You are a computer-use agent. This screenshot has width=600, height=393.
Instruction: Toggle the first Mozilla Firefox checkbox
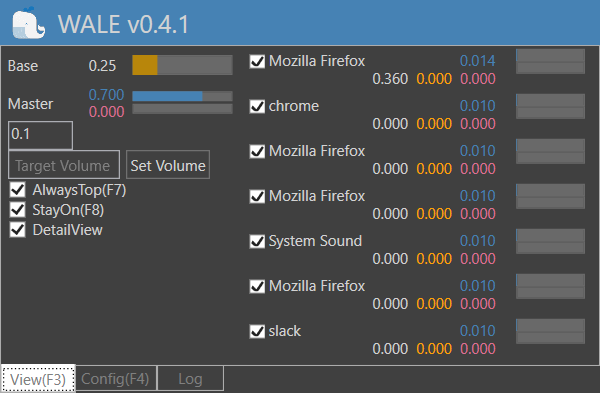click(257, 61)
